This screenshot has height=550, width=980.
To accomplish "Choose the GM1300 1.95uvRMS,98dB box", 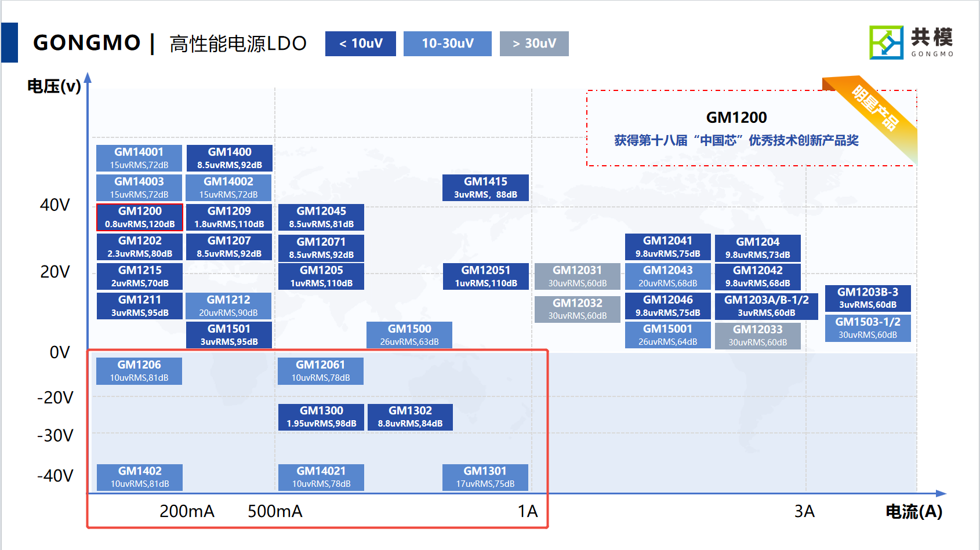I will click(x=321, y=417).
